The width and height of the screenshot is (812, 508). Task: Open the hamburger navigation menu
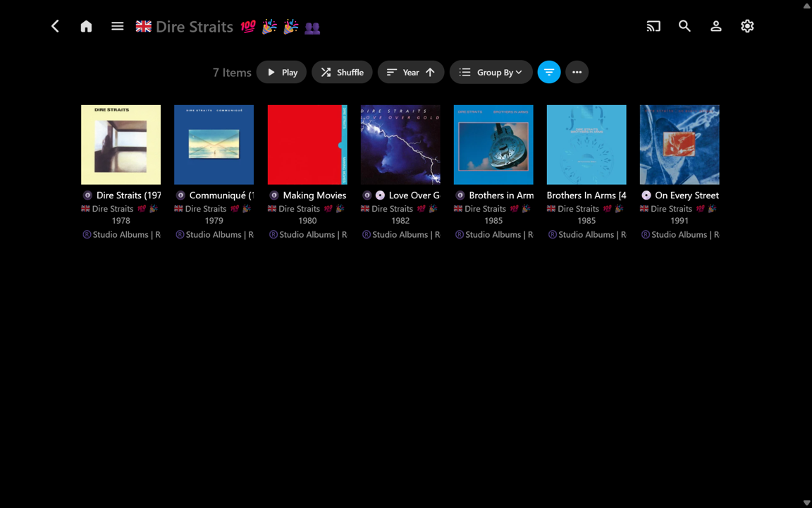[118, 26]
